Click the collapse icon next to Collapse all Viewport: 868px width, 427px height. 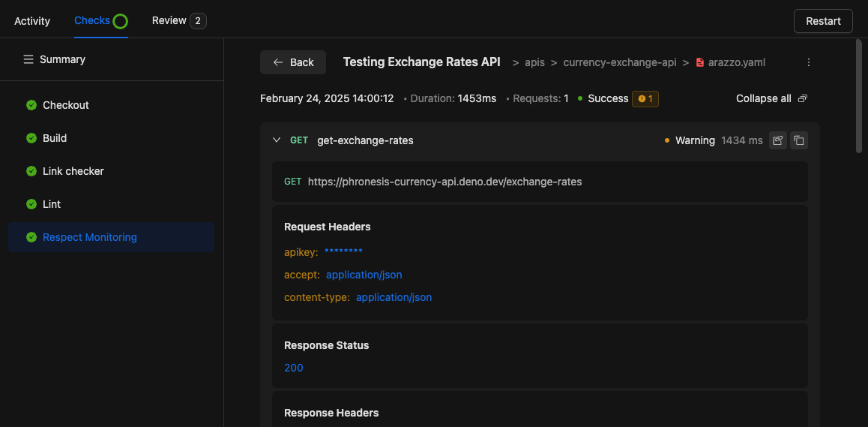coord(802,99)
